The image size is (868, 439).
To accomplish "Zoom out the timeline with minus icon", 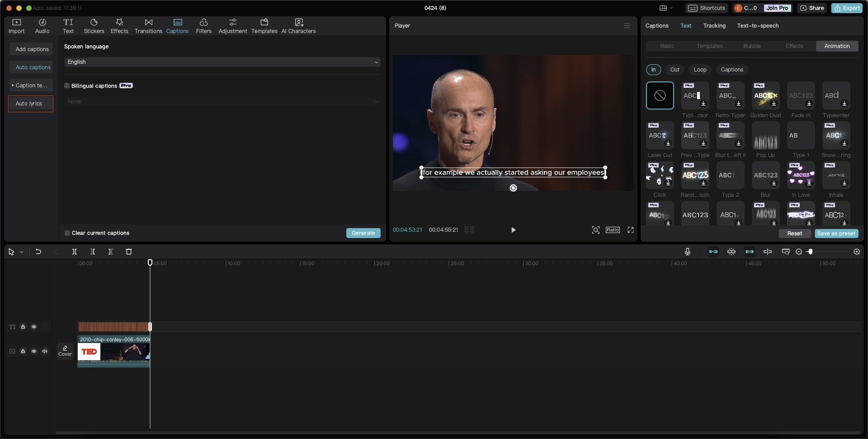I will pyautogui.click(x=799, y=252).
